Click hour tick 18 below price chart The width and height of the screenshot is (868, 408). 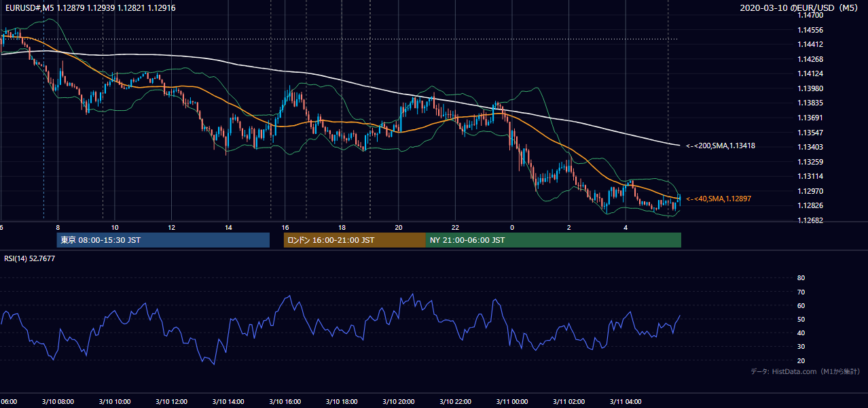coord(342,227)
